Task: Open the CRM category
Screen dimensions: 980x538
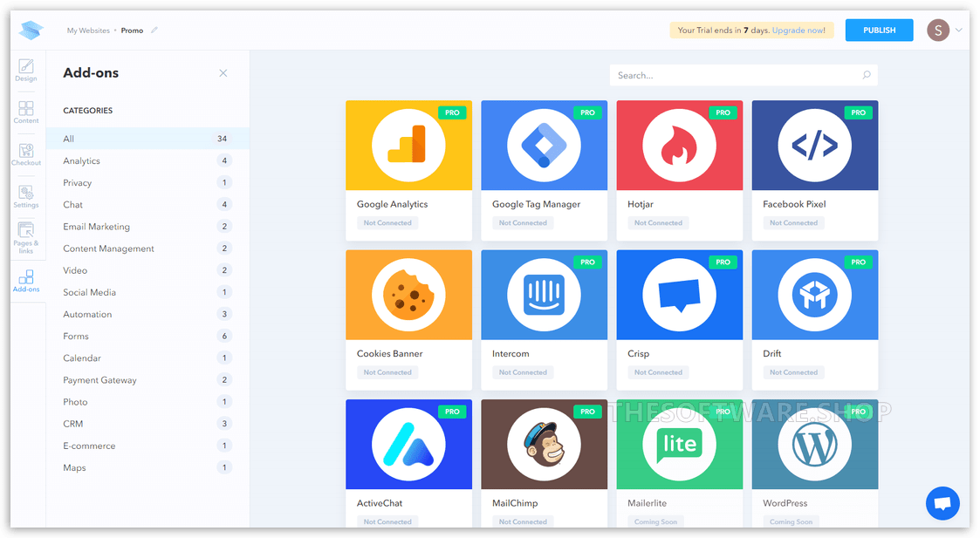Action: coord(147,423)
